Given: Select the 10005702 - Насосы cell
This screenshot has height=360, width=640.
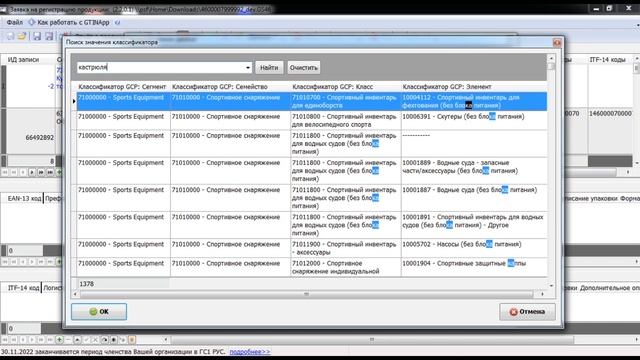Looking at the screenshot, I should click(474, 248).
